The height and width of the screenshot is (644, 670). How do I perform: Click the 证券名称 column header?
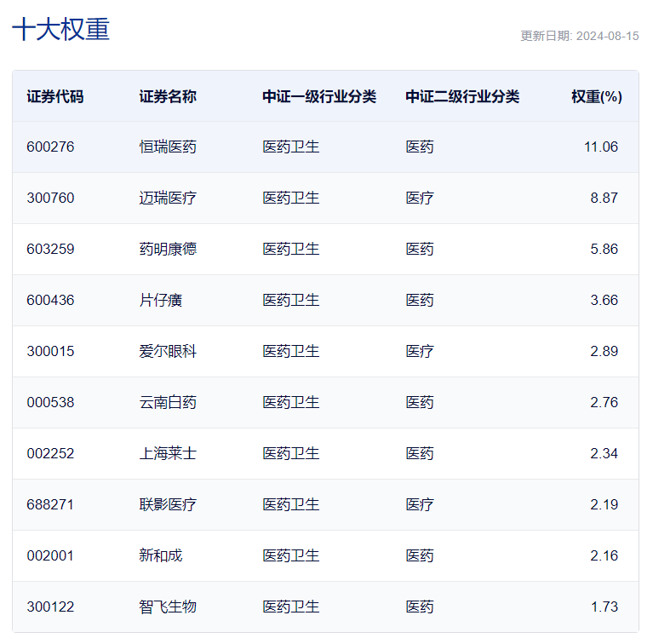click(168, 96)
